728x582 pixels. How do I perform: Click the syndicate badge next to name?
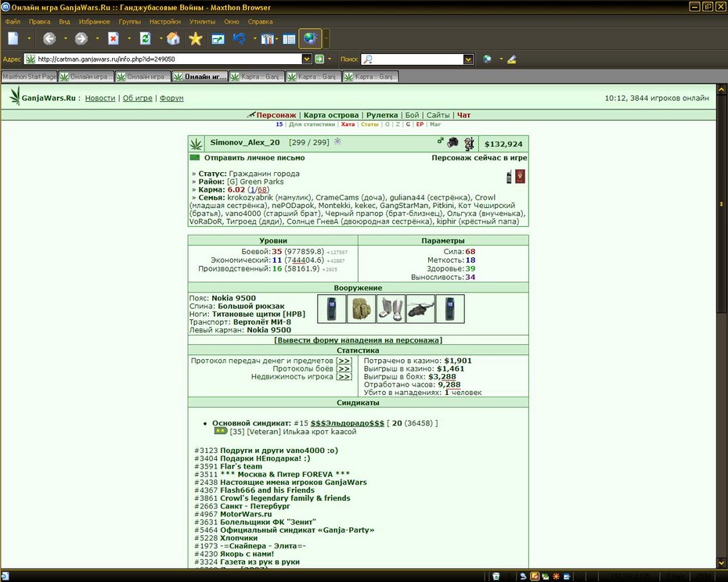pyautogui.click(x=337, y=142)
